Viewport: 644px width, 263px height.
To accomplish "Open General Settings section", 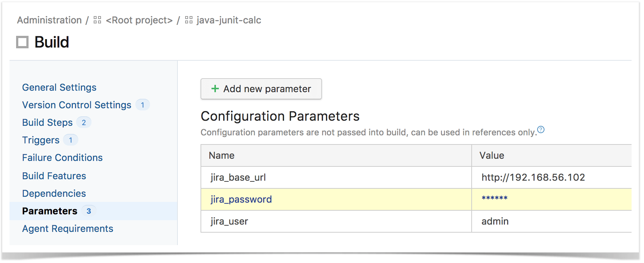I will click(59, 87).
